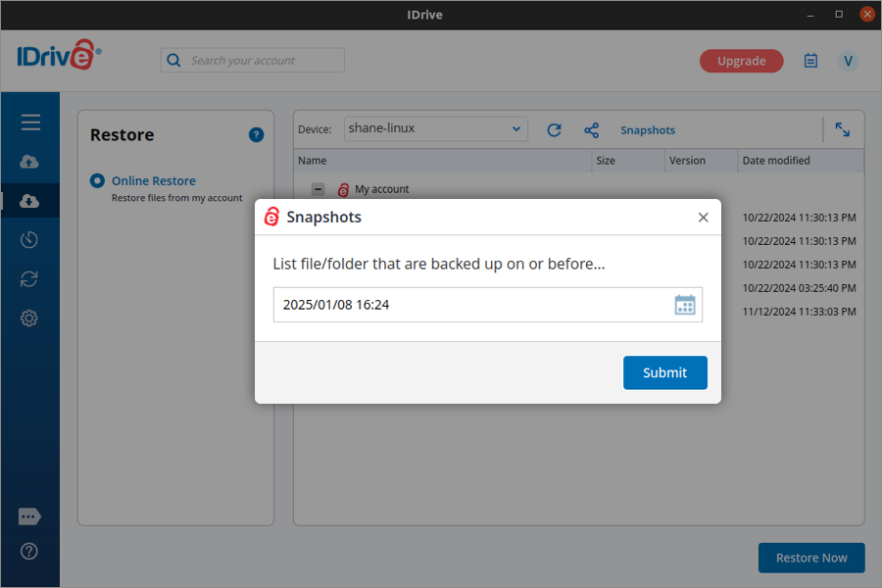Expand the file list panel fullscreen

(843, 130)
